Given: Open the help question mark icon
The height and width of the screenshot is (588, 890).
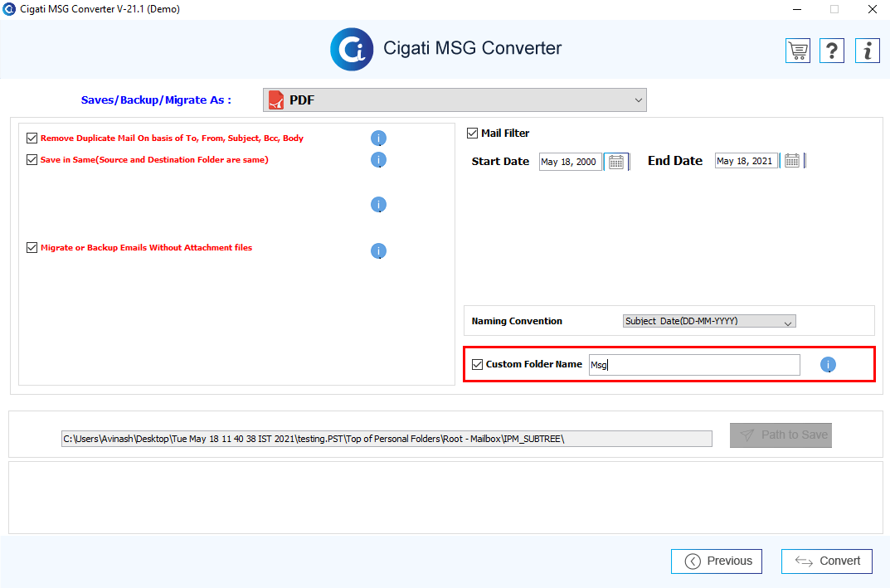Looking at the screenshot, I should 832,51.
